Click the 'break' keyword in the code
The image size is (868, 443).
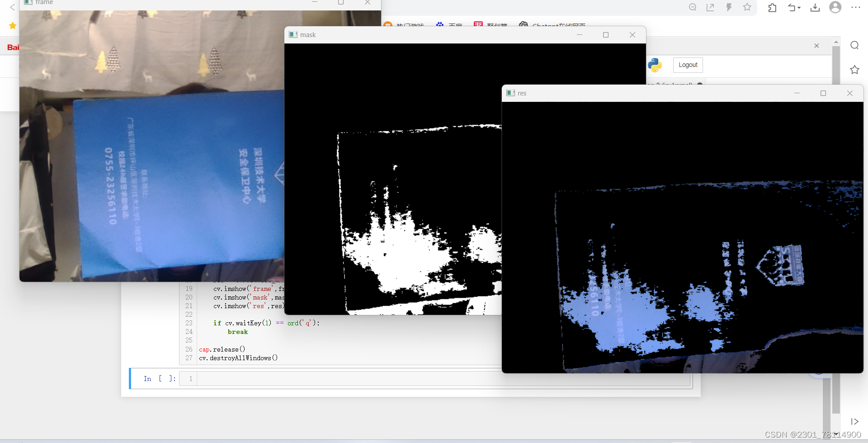[238, 332]
